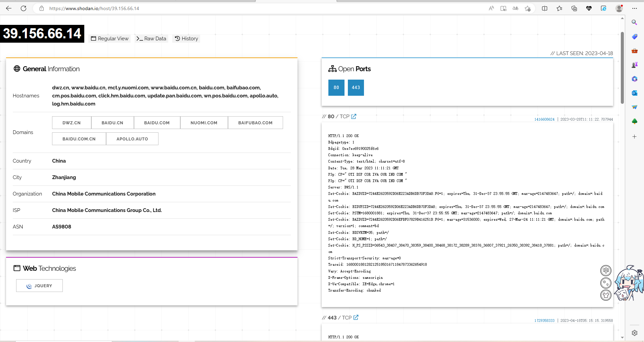644x342 pixels.
Task: Click the ASN value AS9808
Action: [x=61, y=227]
